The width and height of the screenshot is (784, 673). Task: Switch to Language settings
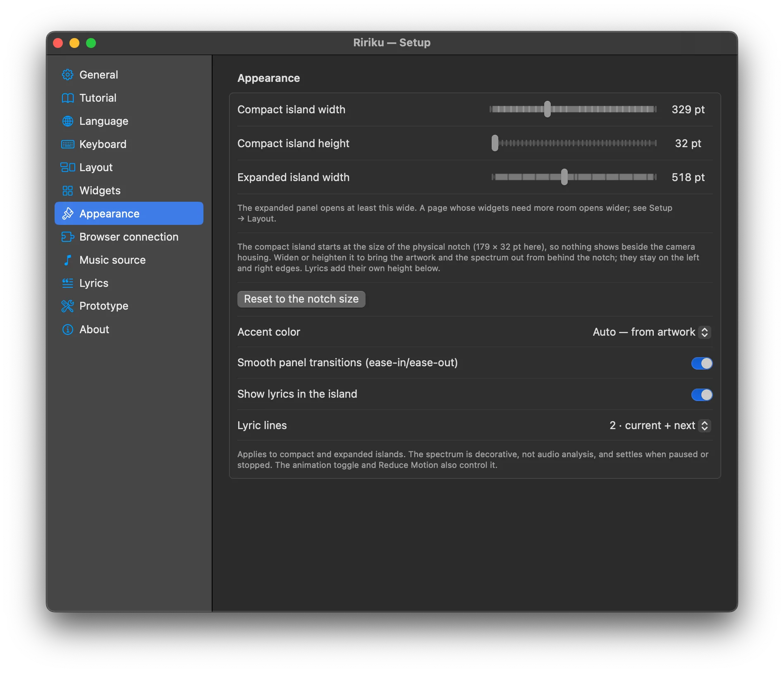click(129, 121)
